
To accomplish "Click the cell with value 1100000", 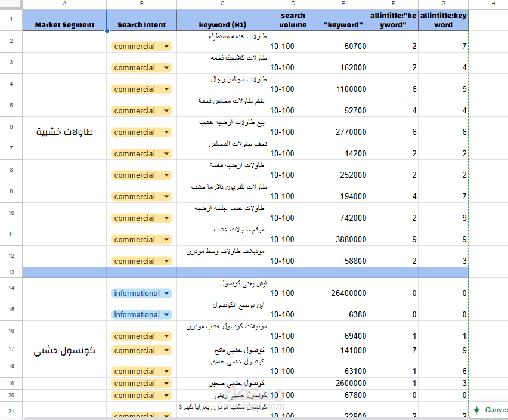I will pyautogui.click(x=343, y=85).
